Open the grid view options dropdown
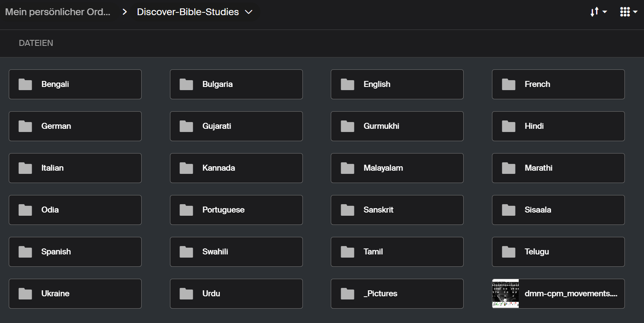This screenshot has height=323, width=644. (628, 12)
